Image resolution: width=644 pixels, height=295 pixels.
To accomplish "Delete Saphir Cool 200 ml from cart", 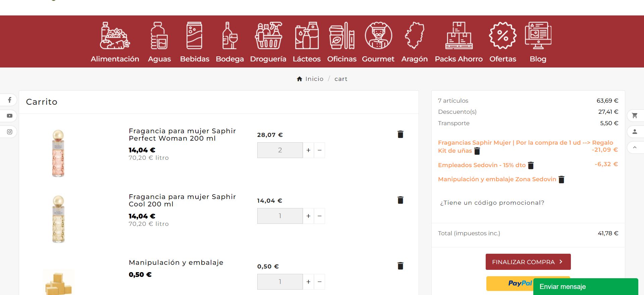I will [x=400, y=200].
